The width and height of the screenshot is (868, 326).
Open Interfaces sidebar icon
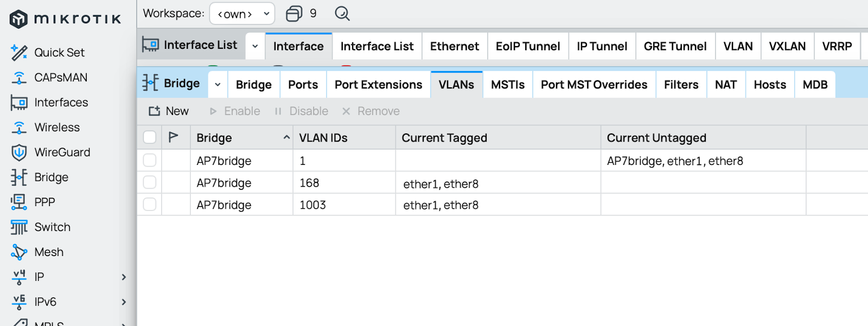point(19,103)
